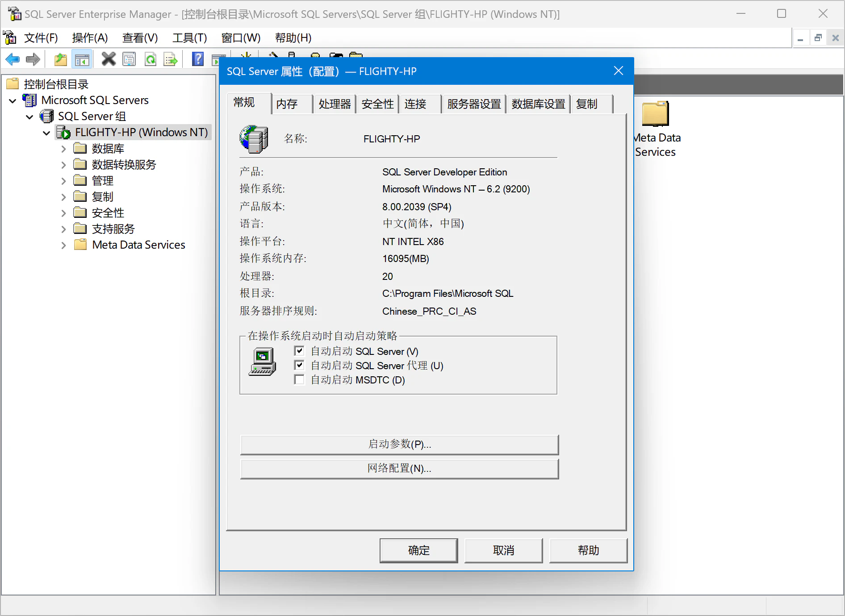Expand the 安全性 folder in tree

pyautogui.click(x=63, y=212)
